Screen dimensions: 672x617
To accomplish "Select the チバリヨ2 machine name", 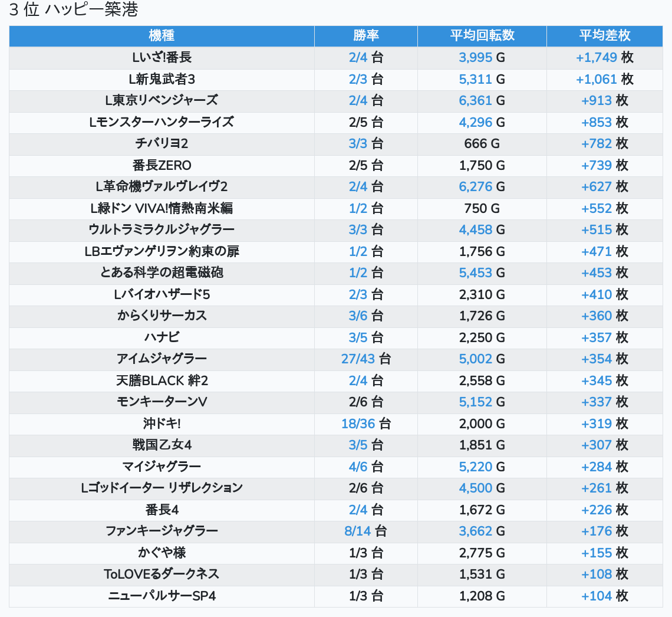I will 162,143.
